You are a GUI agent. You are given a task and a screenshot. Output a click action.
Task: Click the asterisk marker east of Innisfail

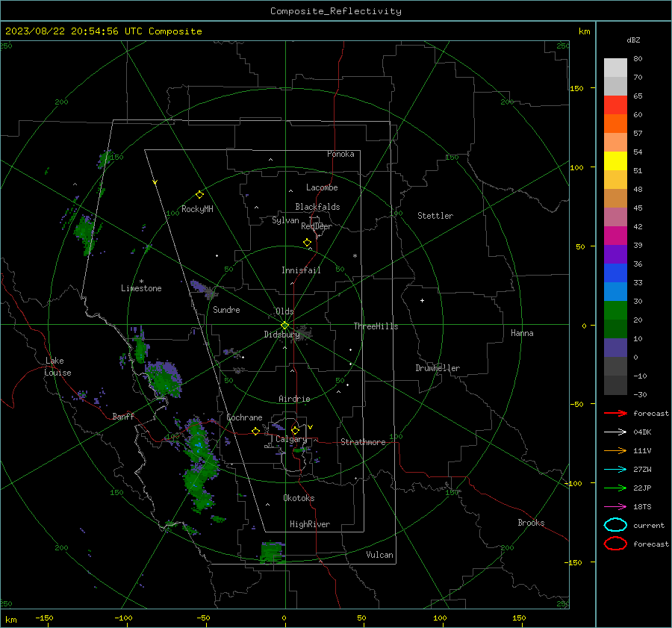click(355, 256)
